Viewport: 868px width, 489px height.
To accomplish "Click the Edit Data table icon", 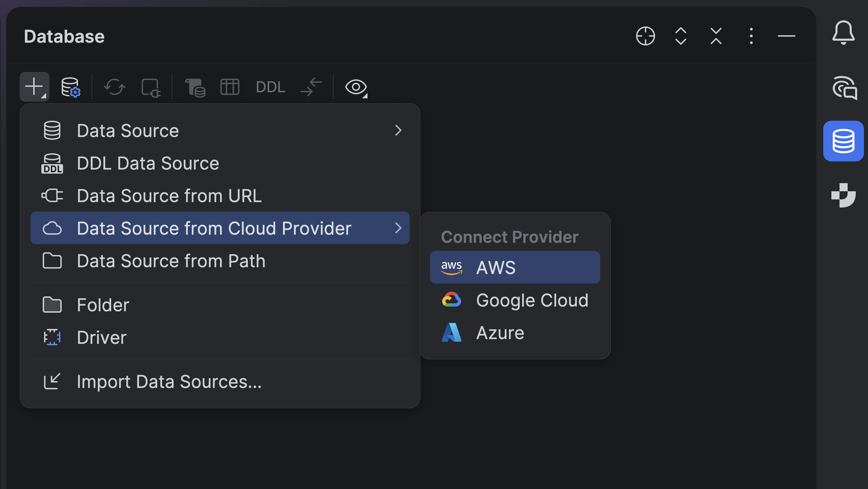I will tap(230, 87).
